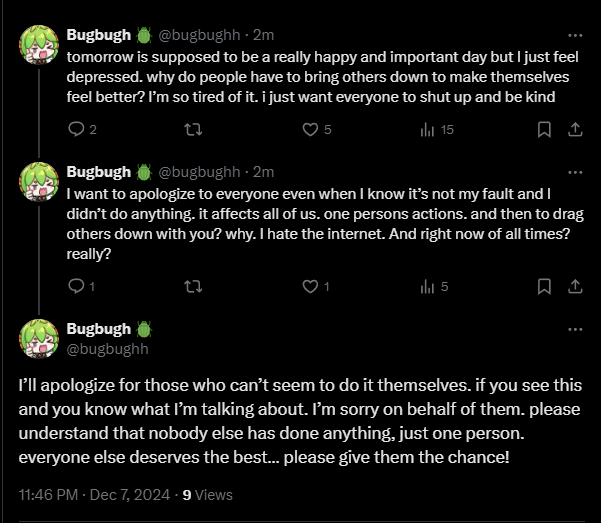This screenshot has width=601, height=523.
Task: Bookmark the second tweet
Action: [x=543, y=287]
